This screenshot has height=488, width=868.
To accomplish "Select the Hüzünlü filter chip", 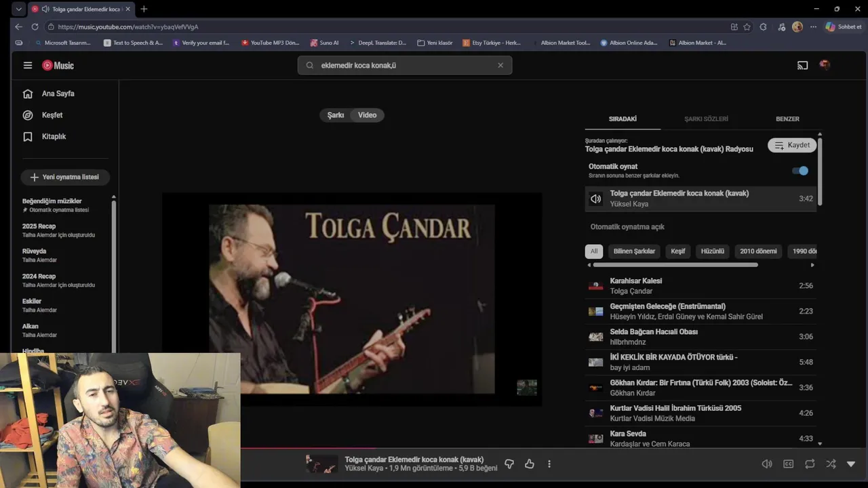I will coord(713,251).
